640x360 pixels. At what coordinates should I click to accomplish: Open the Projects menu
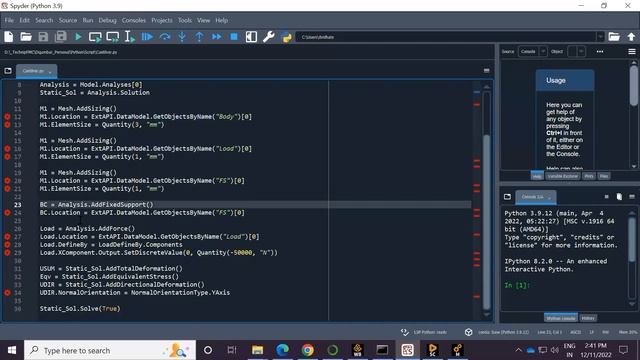(x=162, y=20)
